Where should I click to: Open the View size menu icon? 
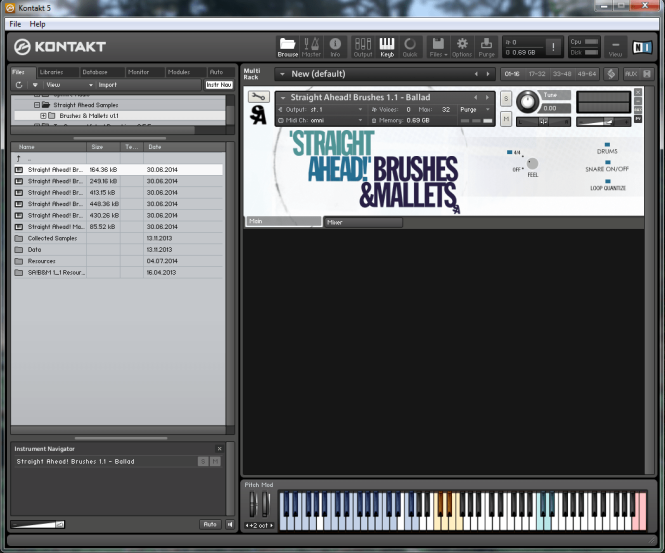coord(615,47)
